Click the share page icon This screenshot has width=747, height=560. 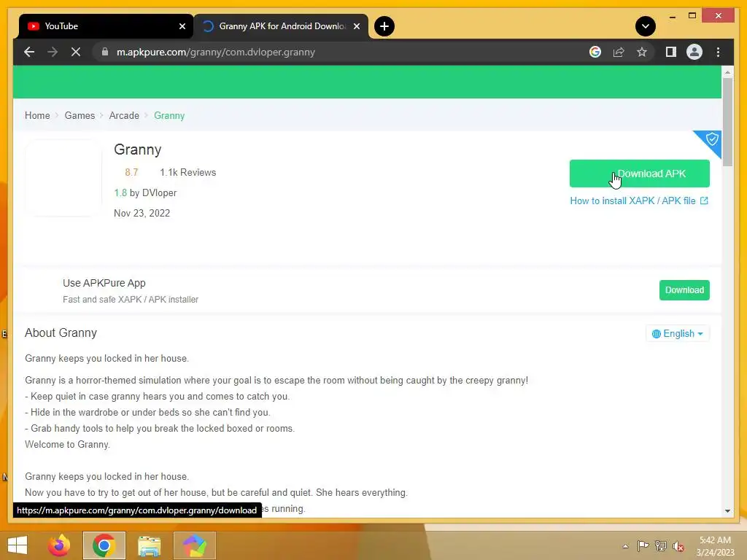click(619, 52)
